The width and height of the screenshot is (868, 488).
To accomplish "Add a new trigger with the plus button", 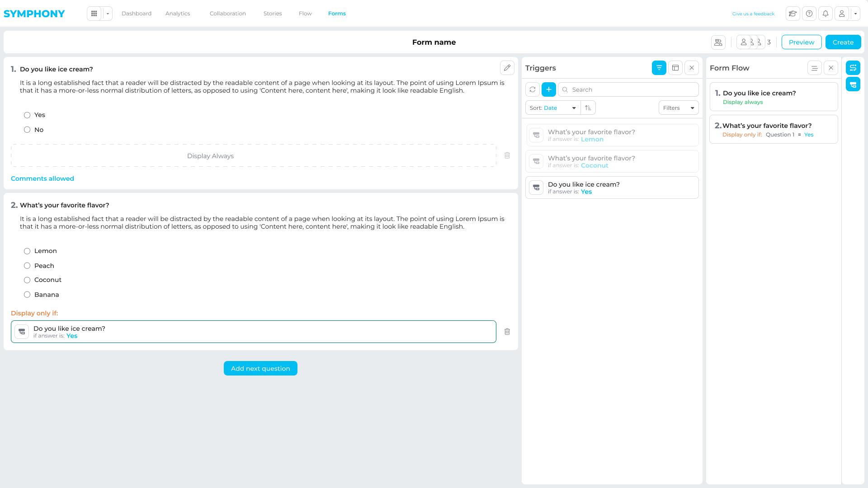I will click(549, 89).
